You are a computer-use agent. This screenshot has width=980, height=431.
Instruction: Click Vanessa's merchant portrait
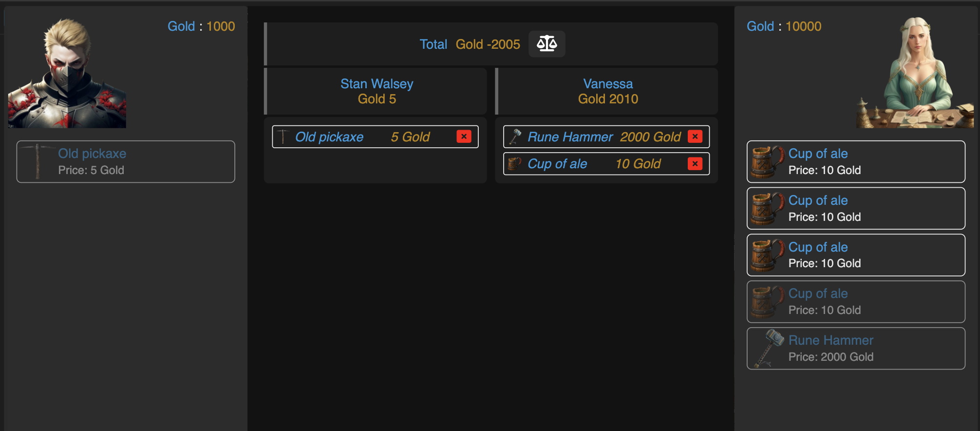tap(915, 73)
